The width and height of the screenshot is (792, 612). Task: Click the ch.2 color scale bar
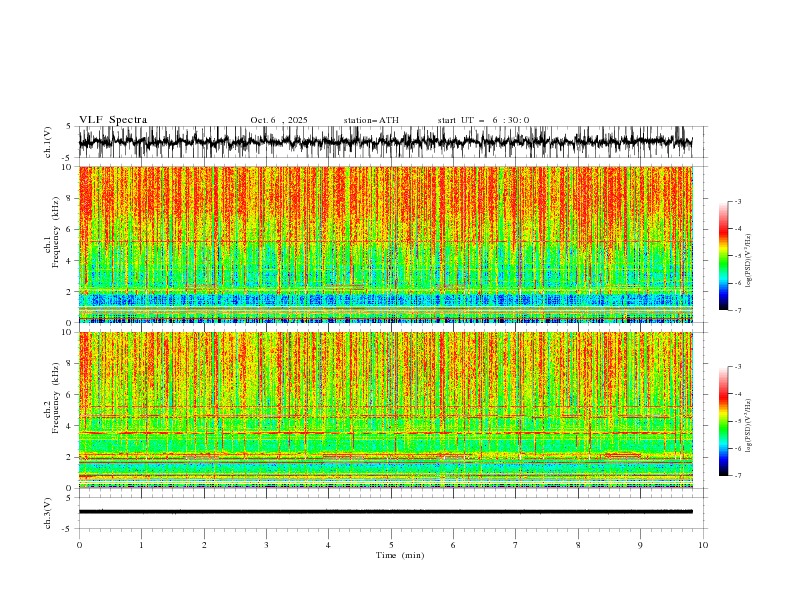[723, 421]
